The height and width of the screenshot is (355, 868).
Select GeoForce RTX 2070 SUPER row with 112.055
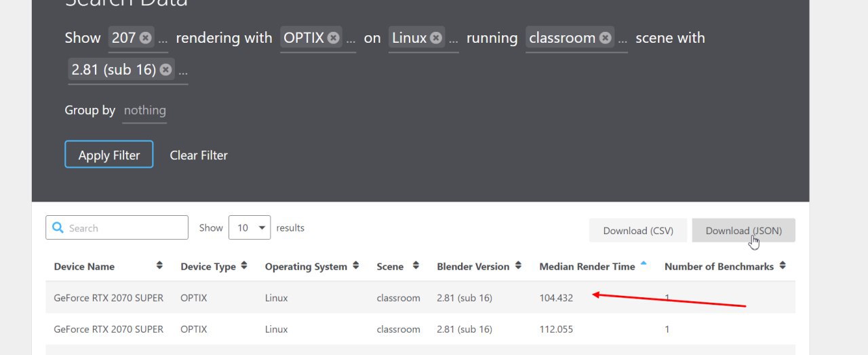pos(420,329)
